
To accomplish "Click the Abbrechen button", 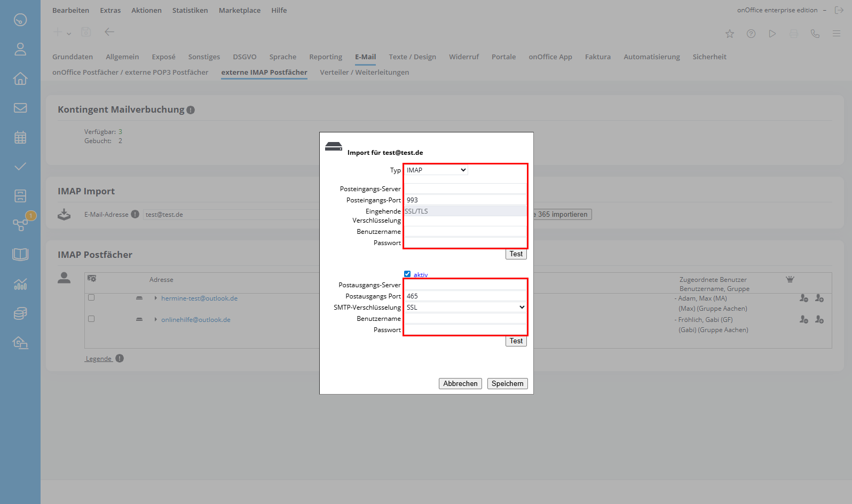I will pos(460,383).
